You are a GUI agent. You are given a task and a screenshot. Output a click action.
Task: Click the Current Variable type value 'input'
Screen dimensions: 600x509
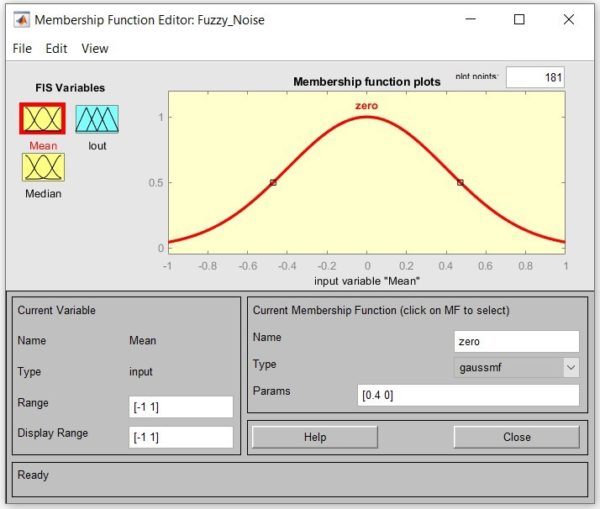tap(141, 372)
